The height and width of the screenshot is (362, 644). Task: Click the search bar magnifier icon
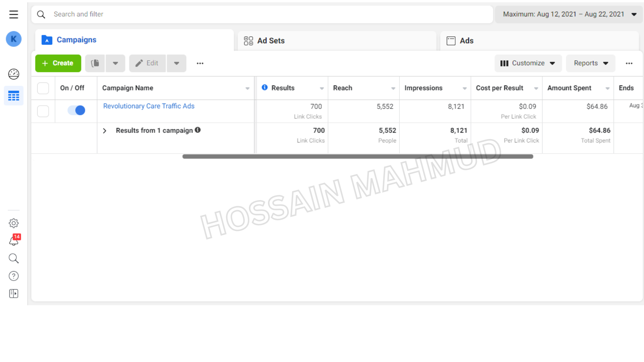click(x=41, y=14)
